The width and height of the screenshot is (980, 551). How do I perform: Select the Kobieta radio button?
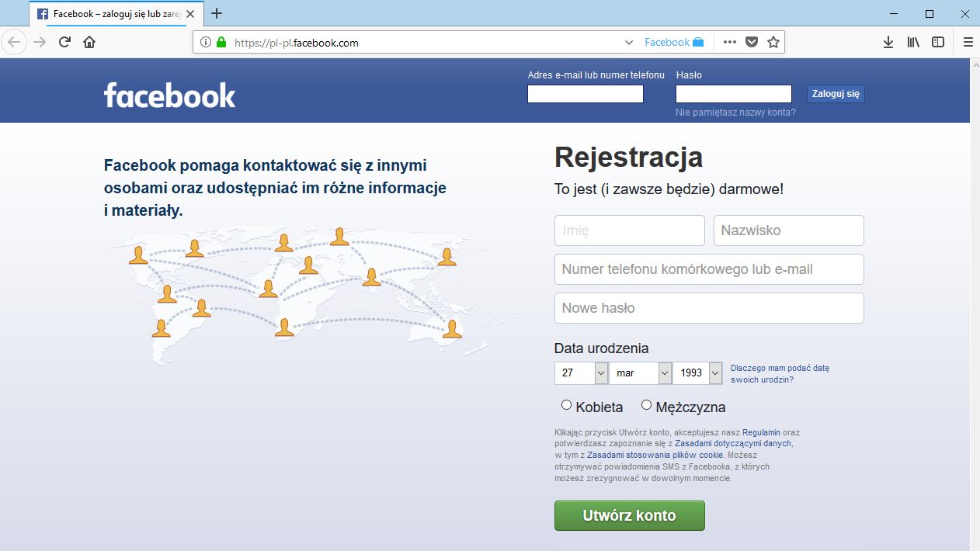(x=566, y=405)
